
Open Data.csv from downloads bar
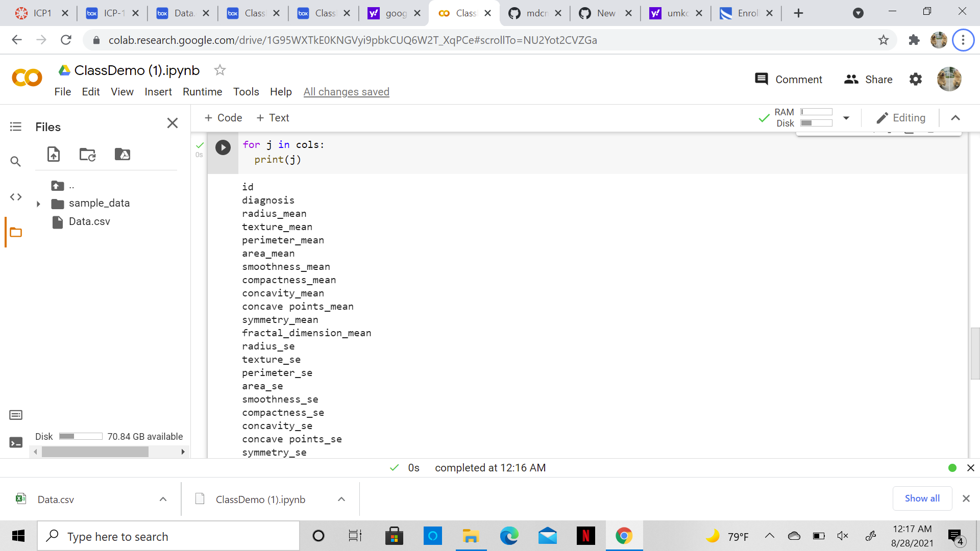[56, 499]
